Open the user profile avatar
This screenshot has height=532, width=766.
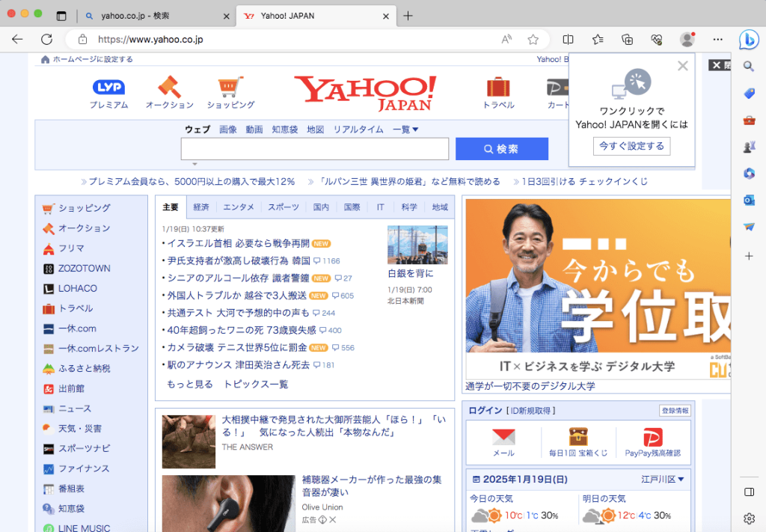tap(687, 40)
